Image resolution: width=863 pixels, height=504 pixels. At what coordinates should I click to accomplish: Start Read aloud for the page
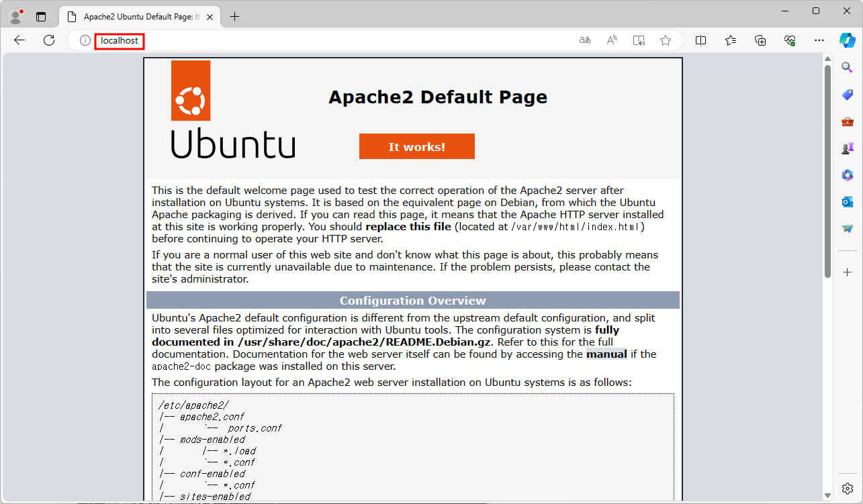coord(611,40)
